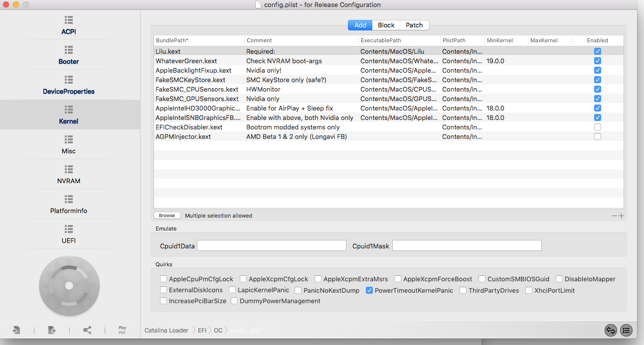Click the Comment column header
This screenshot has width=644, height=345.
301,40
